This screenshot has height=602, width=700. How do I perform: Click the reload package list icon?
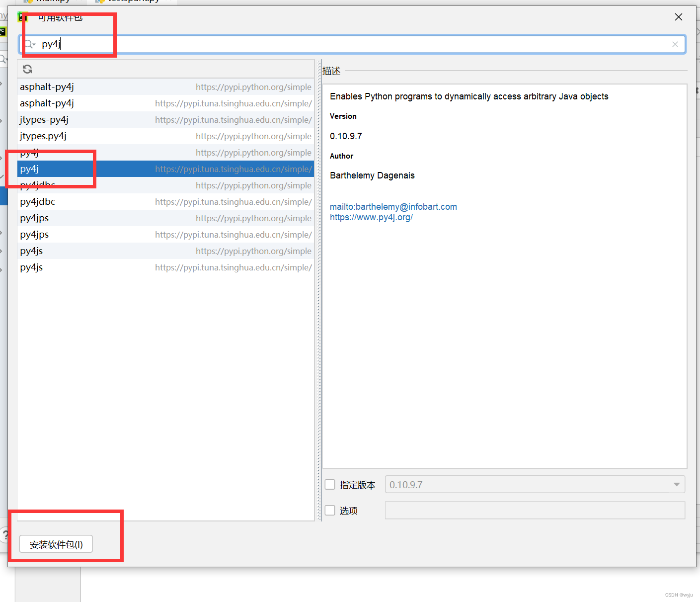pyautogui.click(x=27, y=69)
